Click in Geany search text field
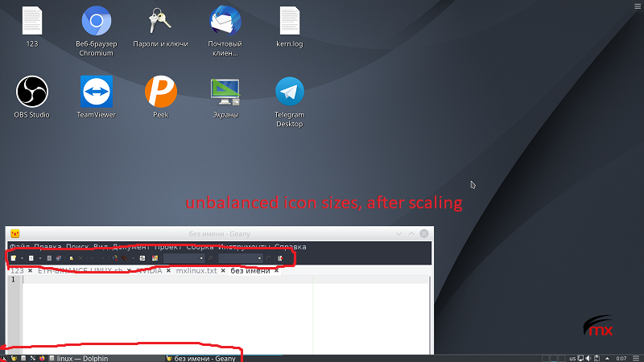 181,258
